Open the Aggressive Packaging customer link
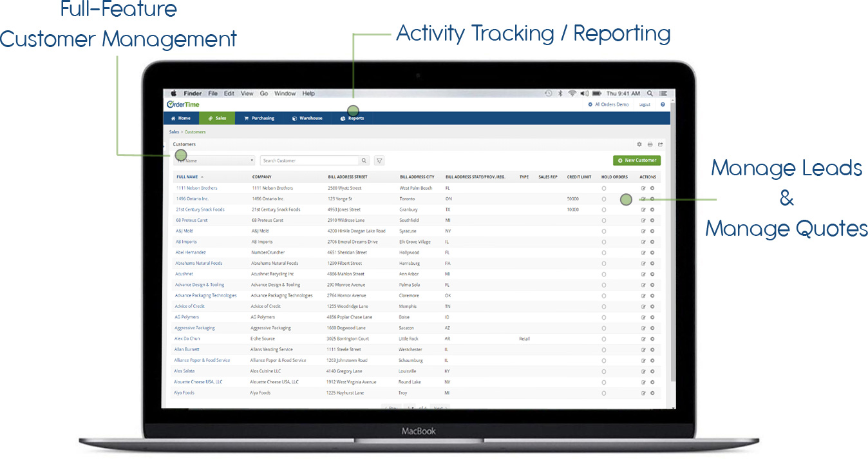Image resolution: width=868 pixels, height=464 pixels. coord(194,328)
